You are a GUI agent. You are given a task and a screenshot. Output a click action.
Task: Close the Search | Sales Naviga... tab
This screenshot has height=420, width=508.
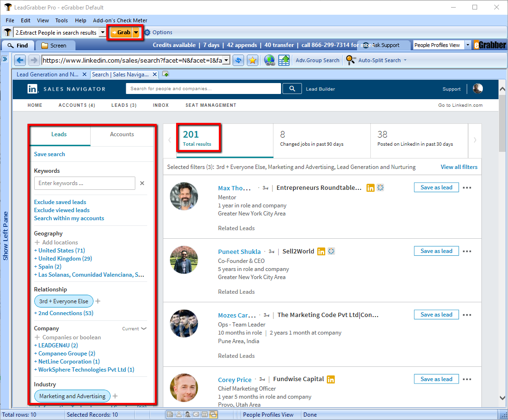155,75
